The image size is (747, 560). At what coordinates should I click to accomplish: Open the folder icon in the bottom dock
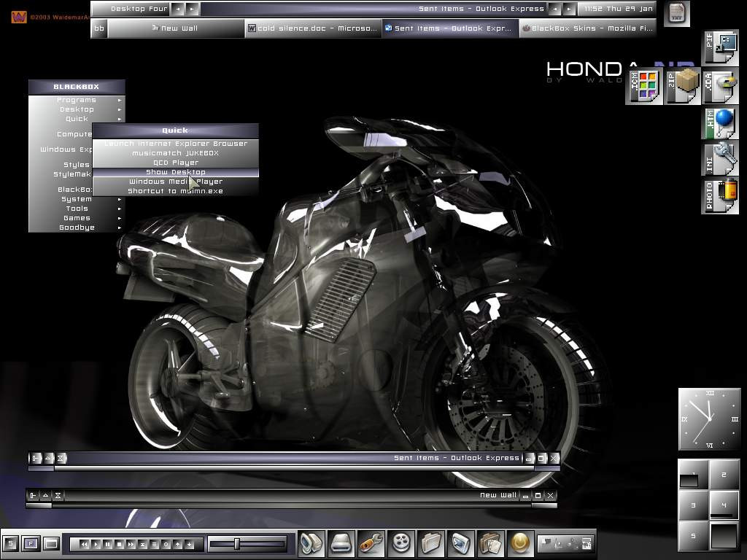coord(430,542)
